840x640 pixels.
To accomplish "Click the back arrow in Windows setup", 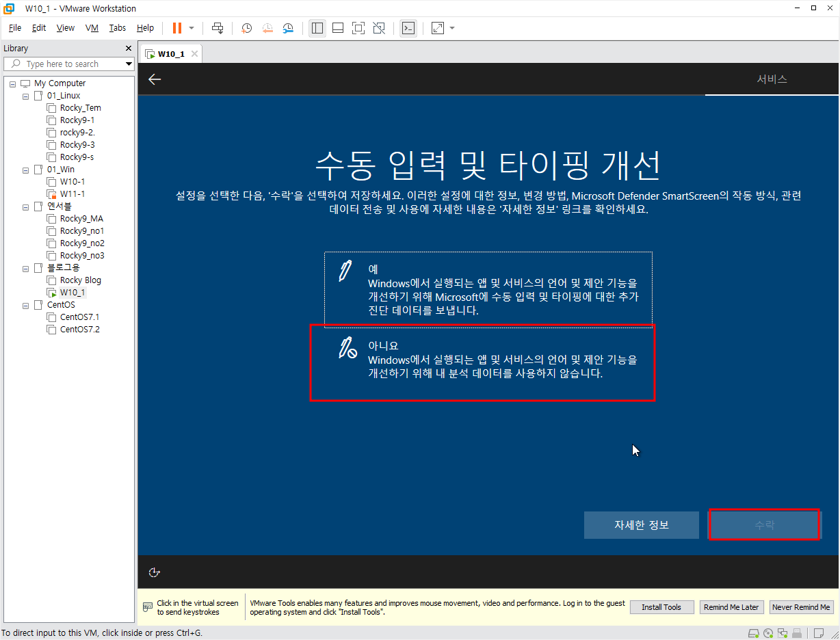I will coord(155,79).
